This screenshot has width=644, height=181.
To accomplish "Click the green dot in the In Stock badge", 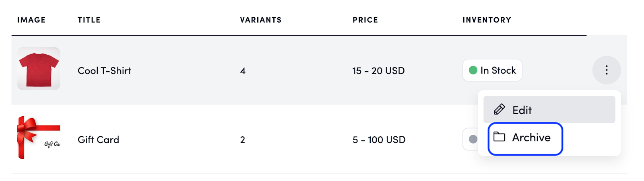I will [473, 70].
